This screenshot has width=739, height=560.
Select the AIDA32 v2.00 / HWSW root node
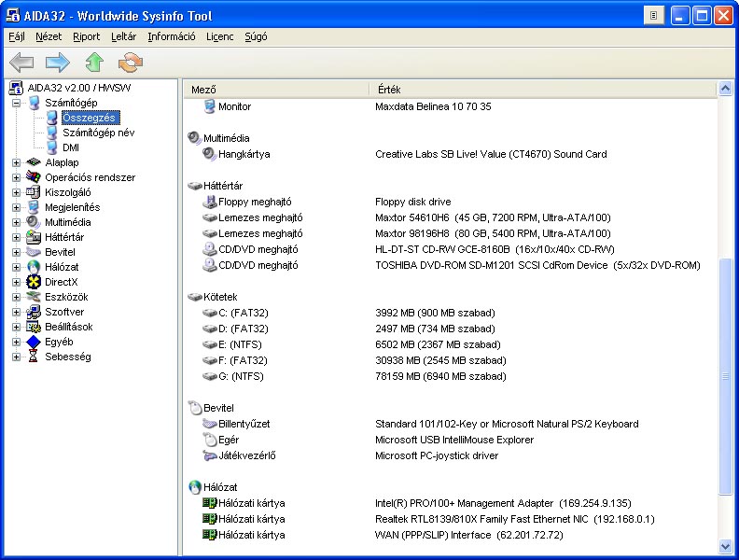[x=79, y=88]
